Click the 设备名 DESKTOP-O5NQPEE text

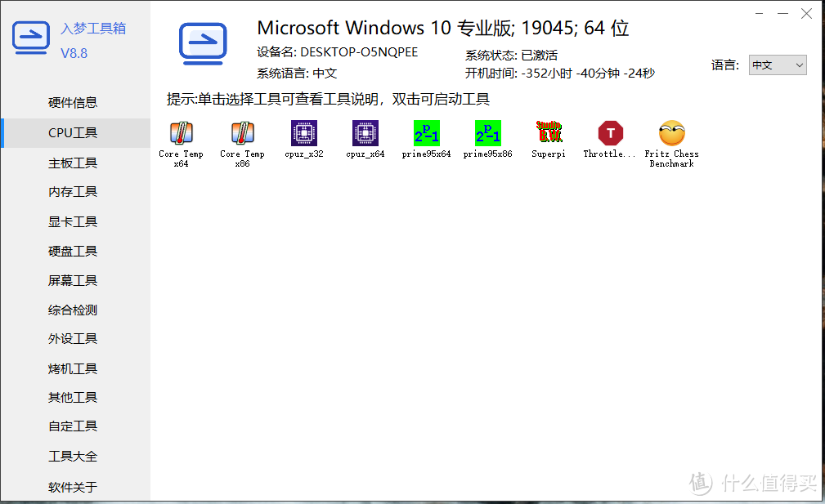pyautogui.click(x=337, y=52)
